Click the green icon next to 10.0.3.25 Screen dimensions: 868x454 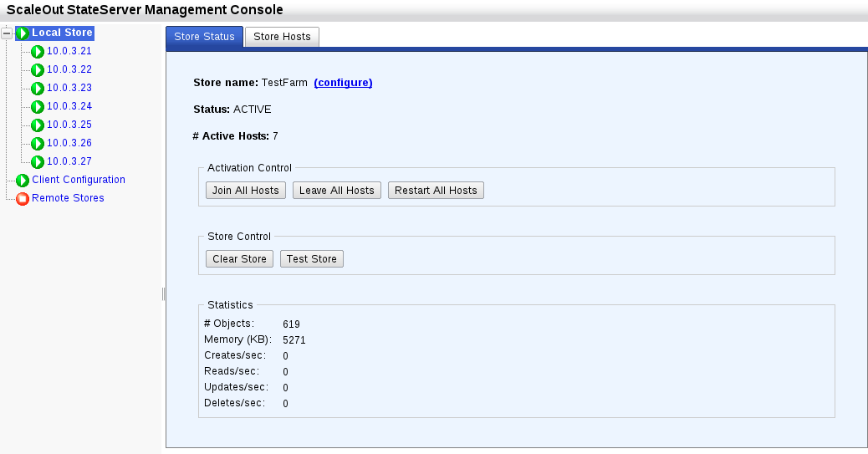[x=38, y=125]
